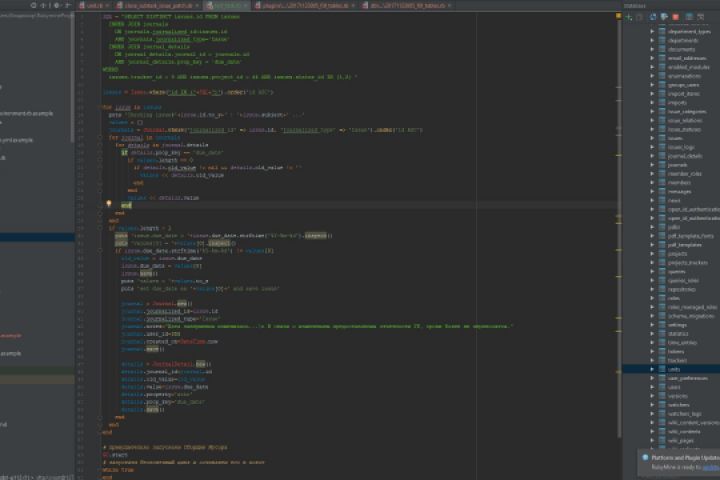
Task: Open the Platform and Plugin Updates notification
Action: (685, 457)
